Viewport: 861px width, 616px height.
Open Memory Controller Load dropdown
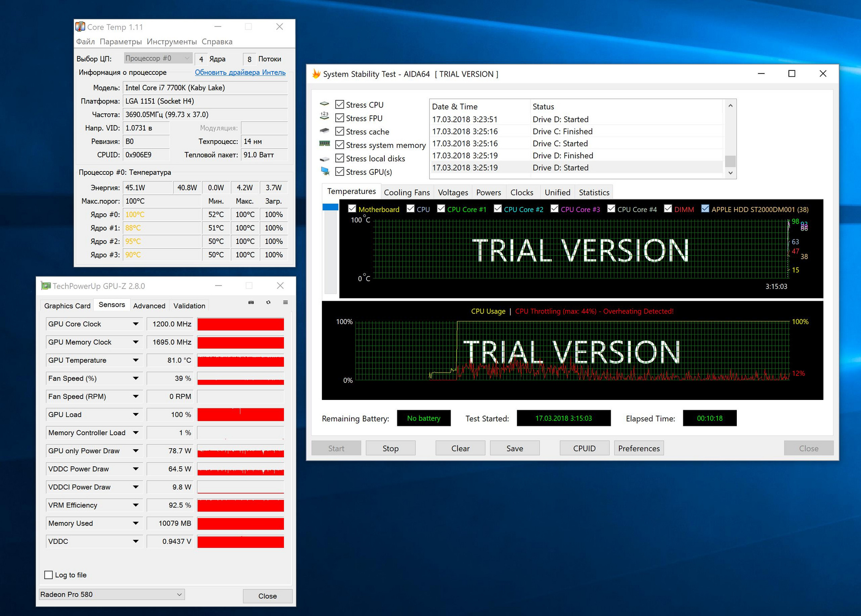[135, 433]
